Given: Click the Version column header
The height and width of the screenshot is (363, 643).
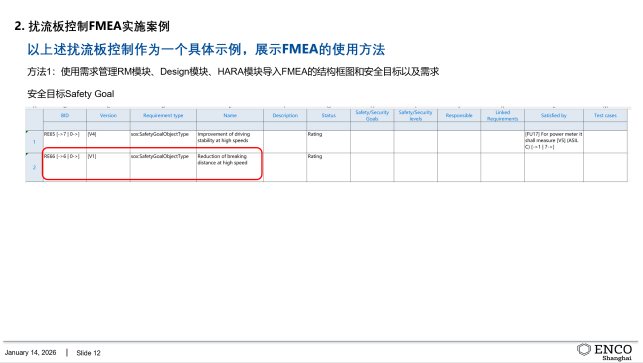Looking at the screenshot, I should coord(108,115).
